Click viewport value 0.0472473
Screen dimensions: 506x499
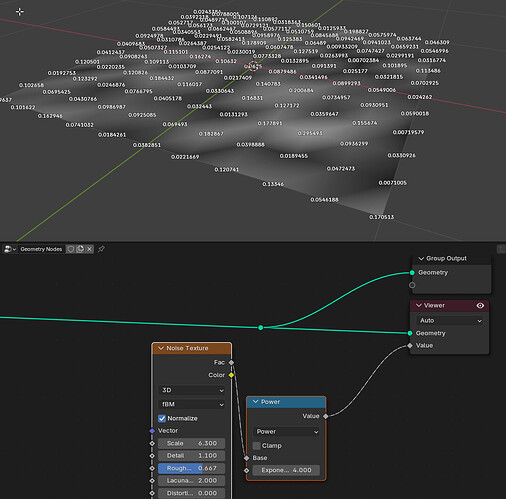click(x=341, y=169)
